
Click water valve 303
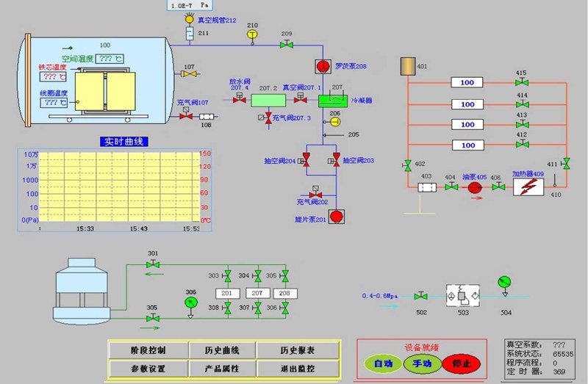click(227, 276)
